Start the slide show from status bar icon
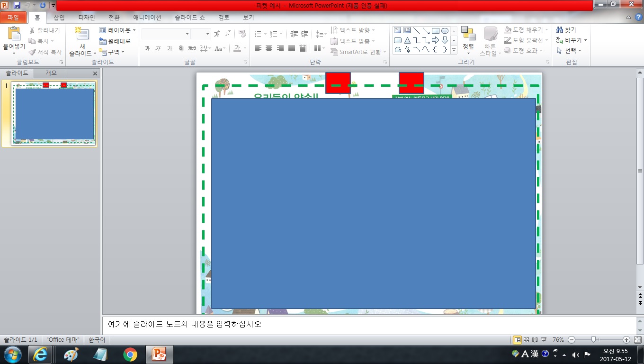The image size is (644, 364). tap(544, 340)
